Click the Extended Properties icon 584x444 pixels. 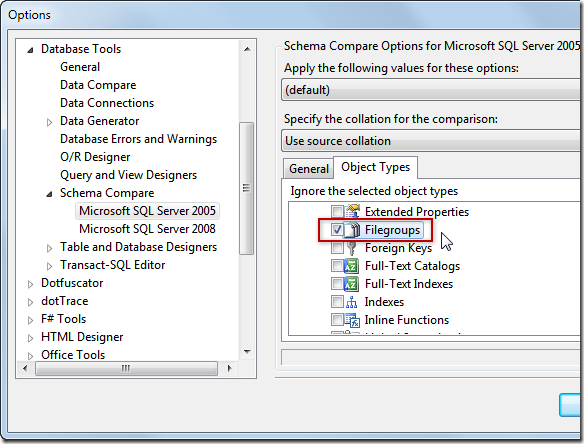point(352,211)
